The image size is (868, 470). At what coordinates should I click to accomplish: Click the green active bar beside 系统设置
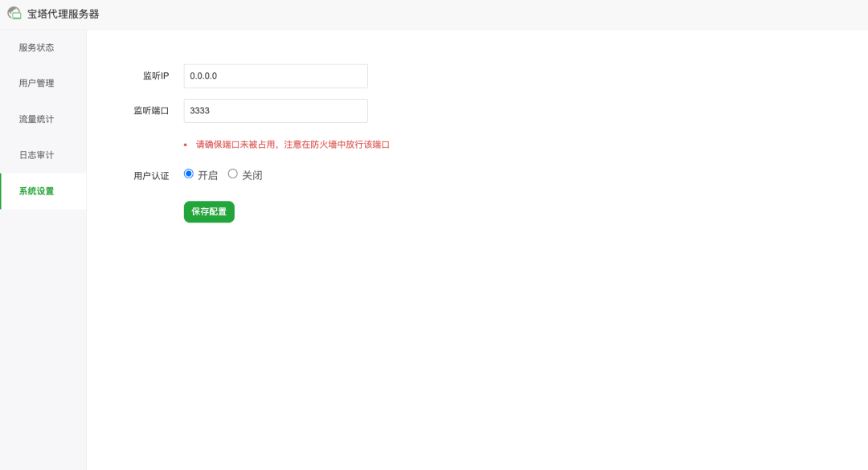point(1,191)
